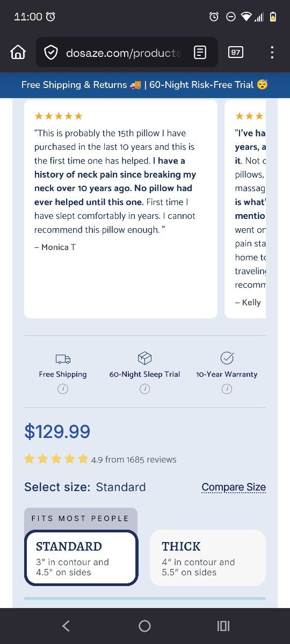Select the THICK size option
This screenshot has height=644, width=290.
(208, 558)
